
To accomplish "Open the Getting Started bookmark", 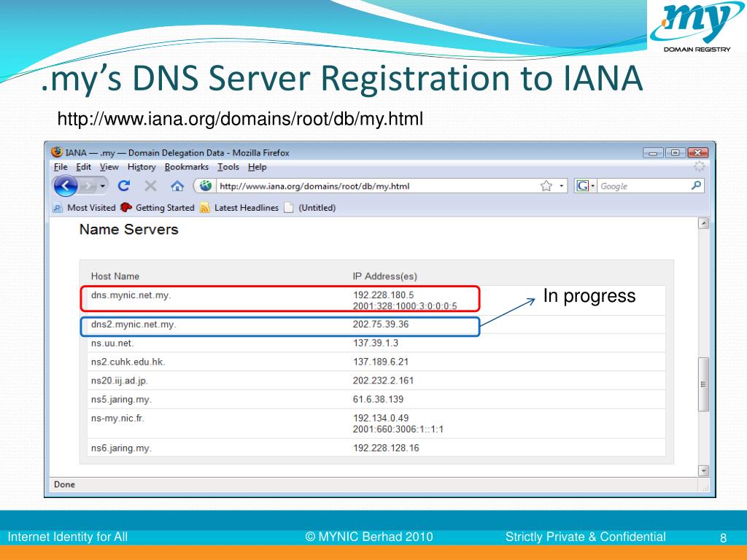I will pyautogui.click(x=158, y=208).
